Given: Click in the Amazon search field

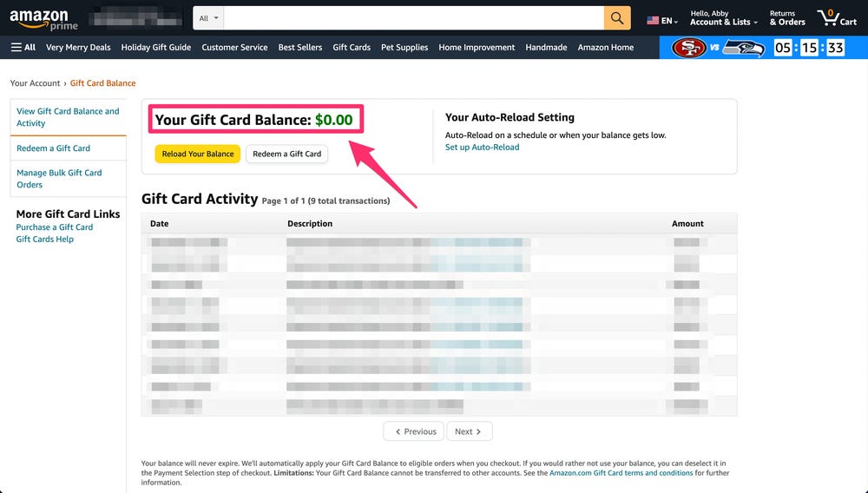Looking at the screenshot, I should click(413, 18).
